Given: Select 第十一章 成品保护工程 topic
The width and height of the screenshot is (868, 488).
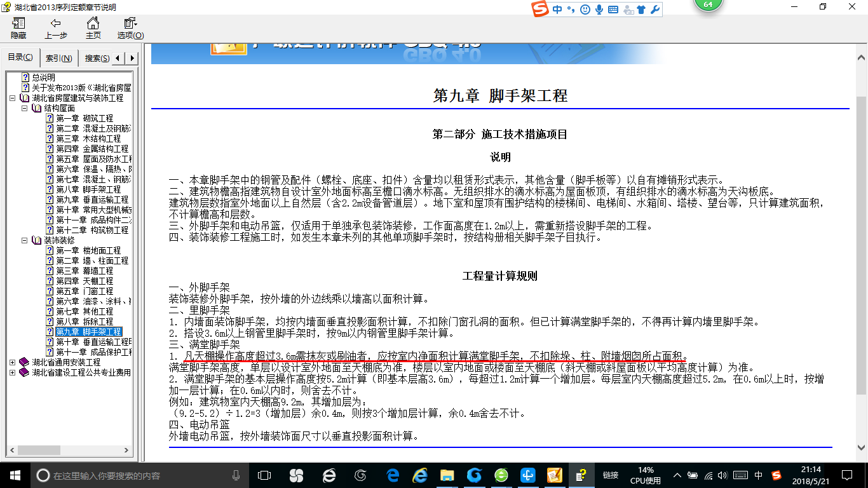Looking at the screenshot, I should (x=93, y=352).
